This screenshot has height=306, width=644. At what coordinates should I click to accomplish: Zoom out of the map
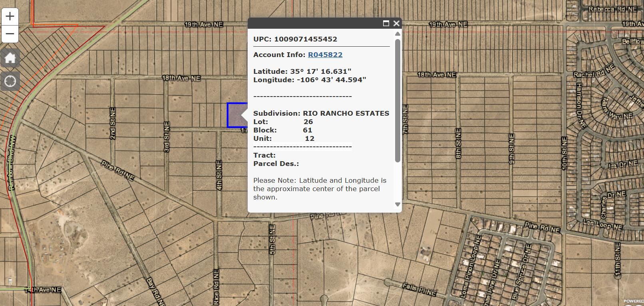[x=10, y=34]
